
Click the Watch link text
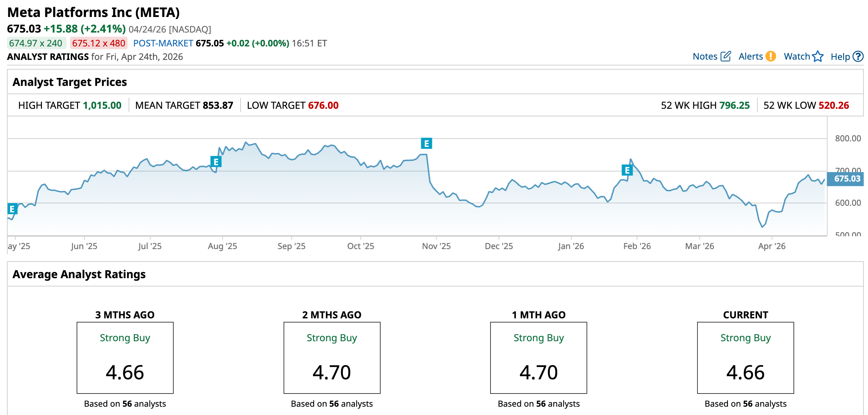797,56
